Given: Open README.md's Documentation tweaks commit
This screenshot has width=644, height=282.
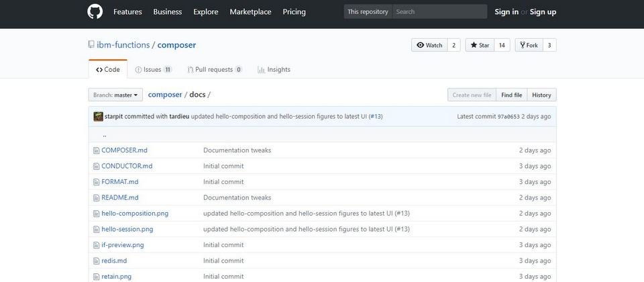Looking at the screenshot, I should point(237,197).
